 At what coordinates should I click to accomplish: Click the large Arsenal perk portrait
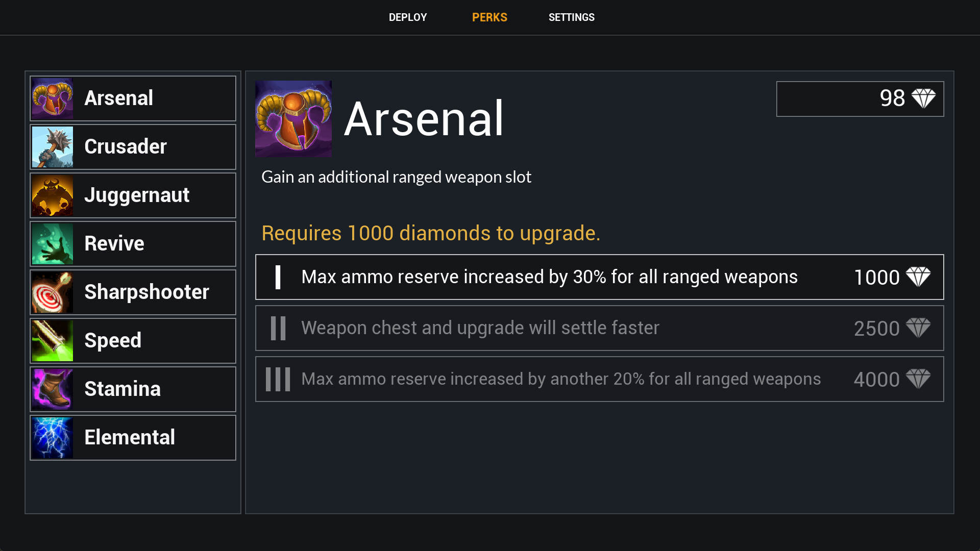pyautogui.click(x=293, y=118)
